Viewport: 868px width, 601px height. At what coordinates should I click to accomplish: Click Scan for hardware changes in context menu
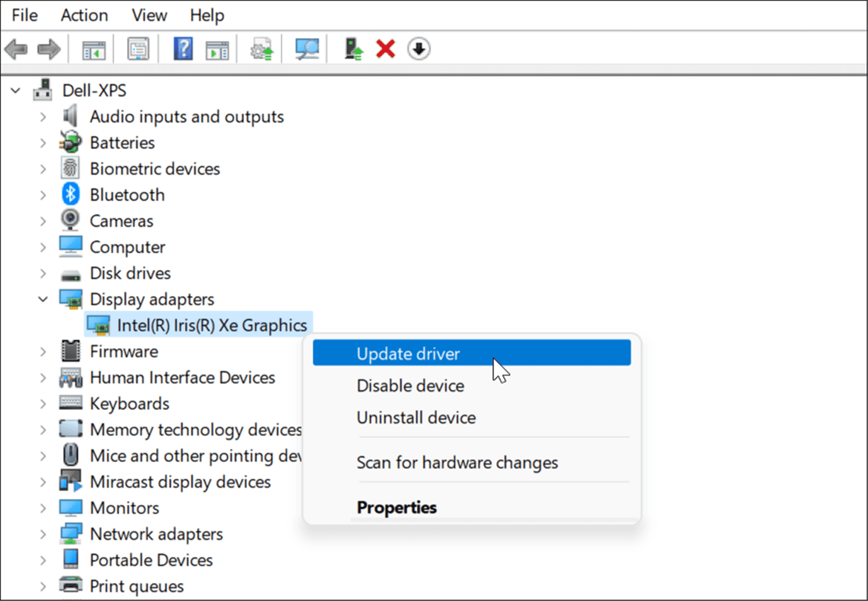click(x=457, y=462)
